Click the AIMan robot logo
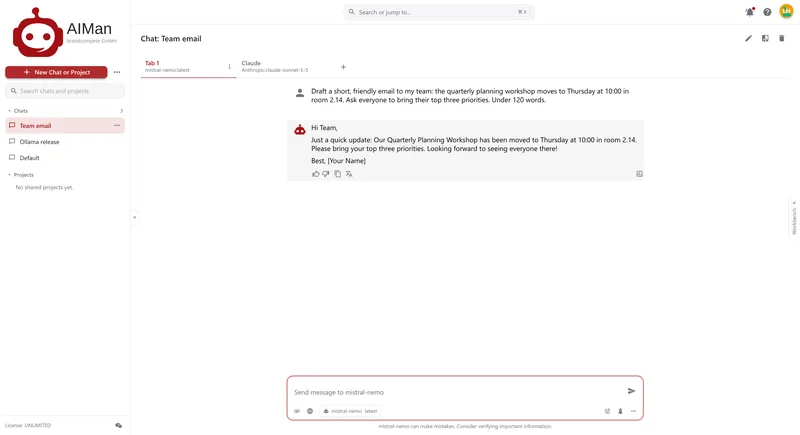 click(x=38, y=33)
